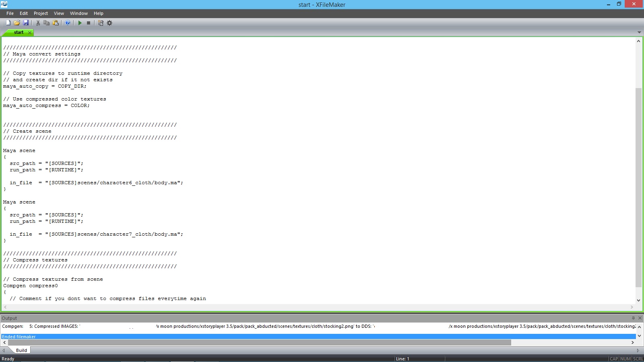Open help via blue question mark icon
The height and width of the screenshot is (362, 644).
tap(68, 23)
